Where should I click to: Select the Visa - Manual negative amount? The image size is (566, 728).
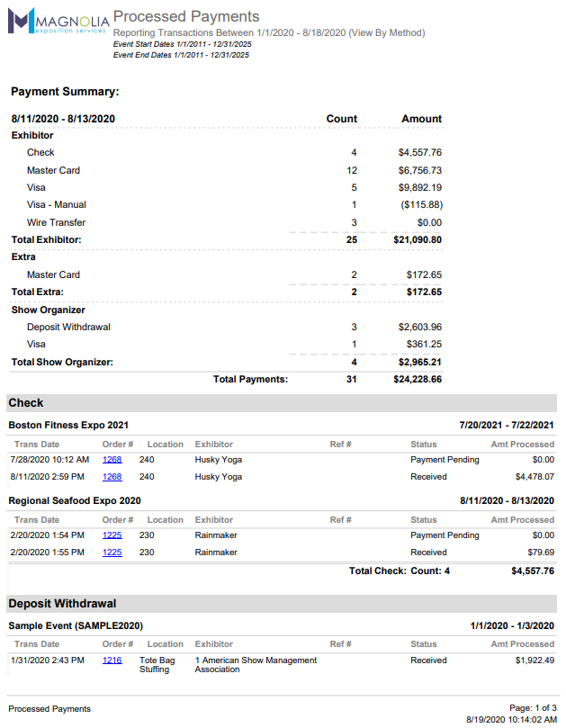pyautogui.click(x=418, y=205)
